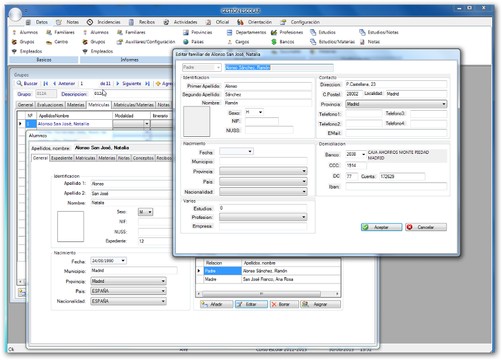Viewport: 502px width, 360px height.
Task: Open Conceptos tab in Alumnos window
Action: (x=143, y=158)
